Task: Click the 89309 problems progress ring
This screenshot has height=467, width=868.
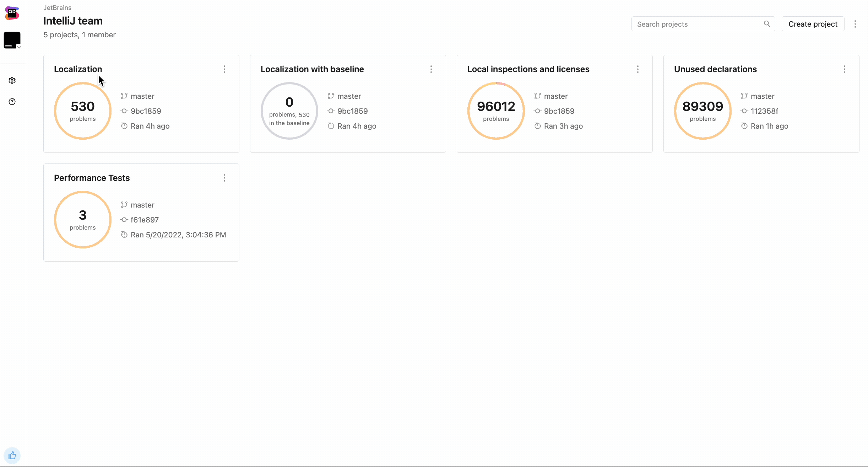Action: (702, 111)
